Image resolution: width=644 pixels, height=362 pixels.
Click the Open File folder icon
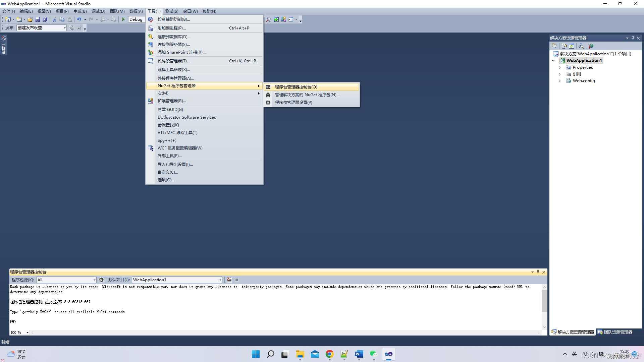[30, 19]
